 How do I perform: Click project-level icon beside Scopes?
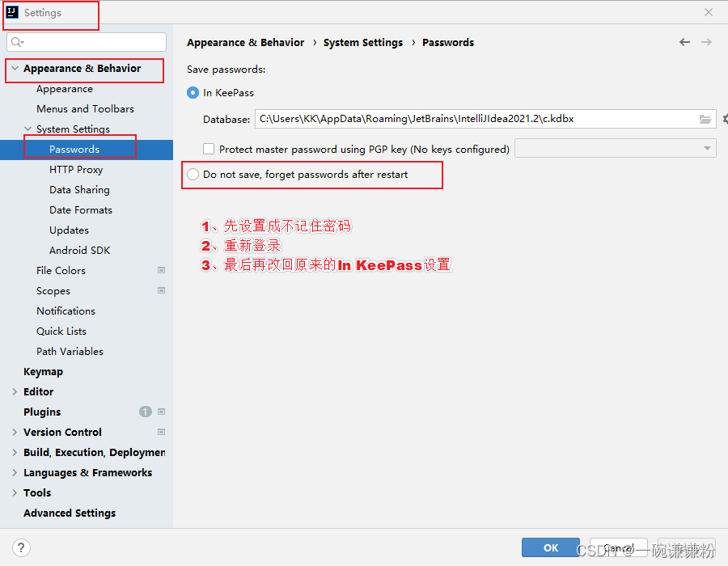click(x=161, y=291)
